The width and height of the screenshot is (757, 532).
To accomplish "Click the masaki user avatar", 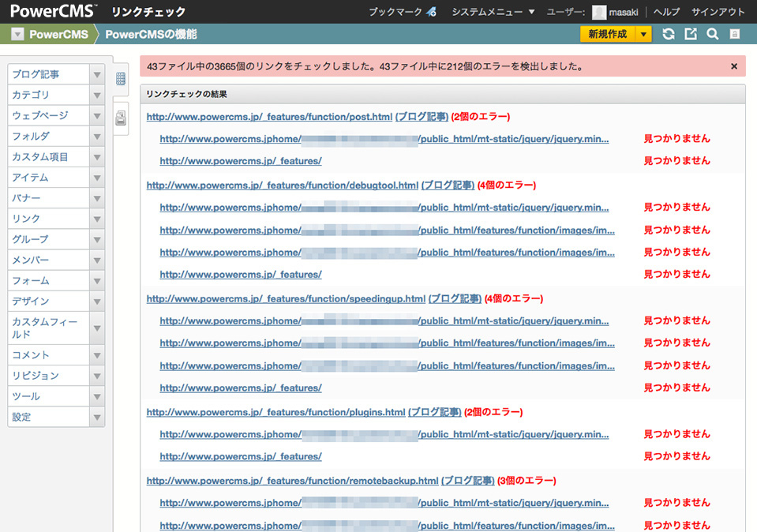I will (x=598, y=12).
